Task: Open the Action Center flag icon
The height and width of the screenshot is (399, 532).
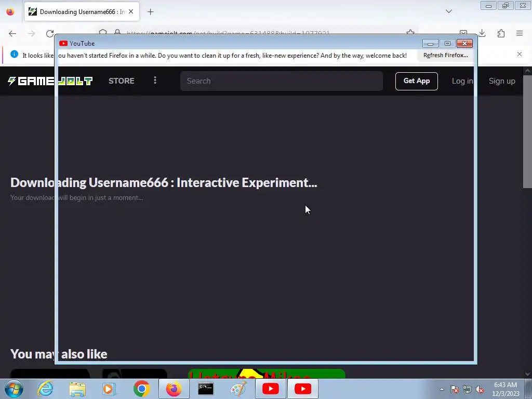Action: (455, 390)
